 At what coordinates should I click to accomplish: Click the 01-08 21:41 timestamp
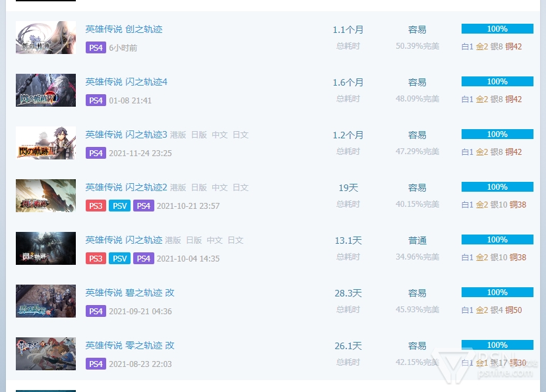(x=130, y=101)
